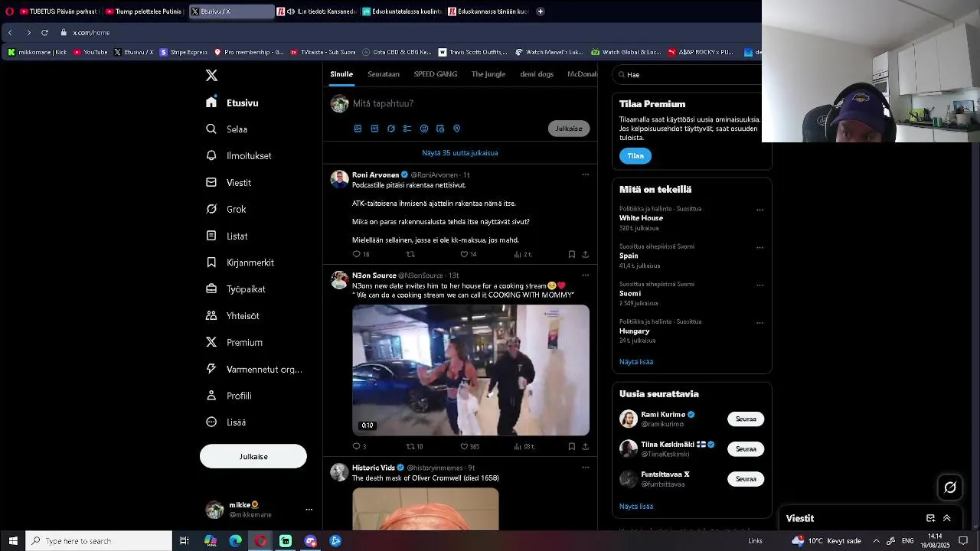The height and width of the screenshot is (551, 980).
Task: Reply to N3on Source post
Action: pyautogui.click(x=357, y=446)
